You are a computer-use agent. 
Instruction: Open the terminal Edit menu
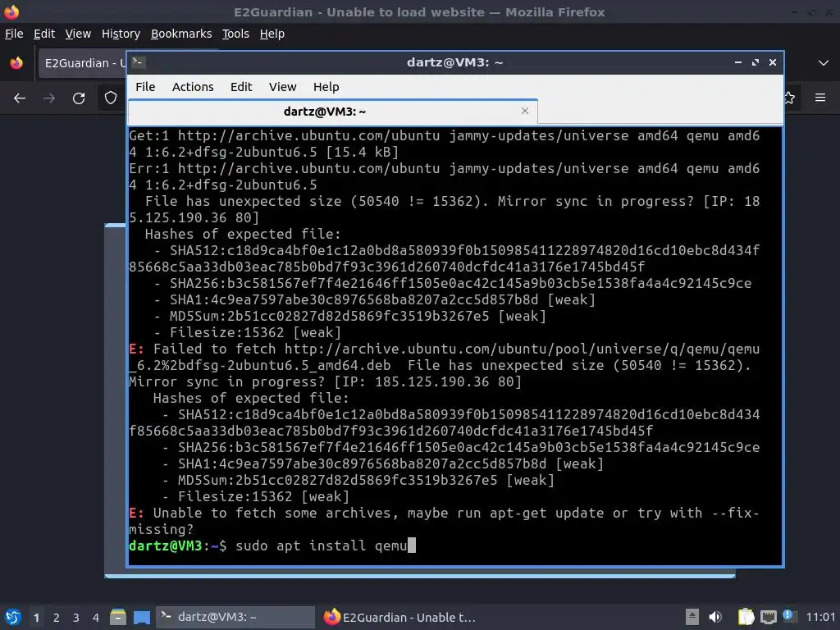click(241, 87)
